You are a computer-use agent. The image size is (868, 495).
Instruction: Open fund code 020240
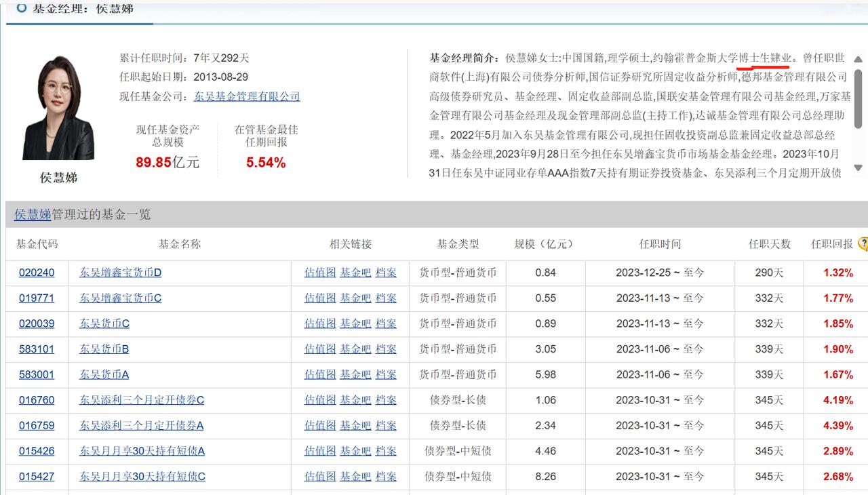37,273
